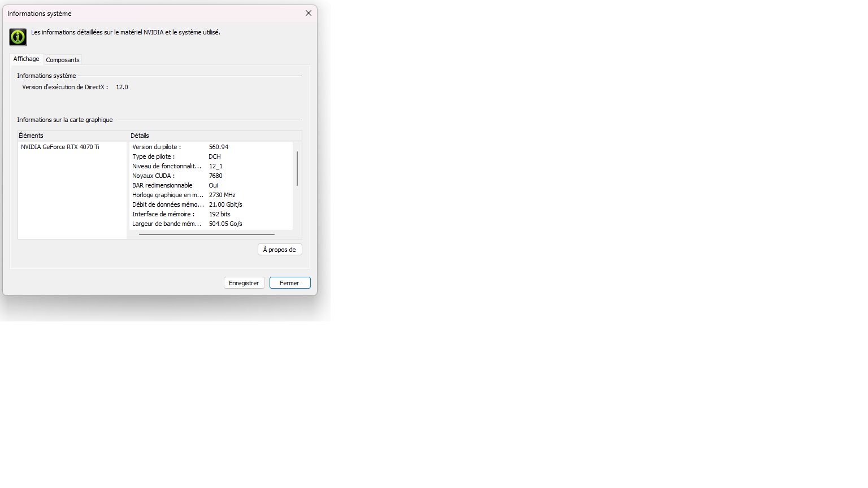Screen dimensions: 868x488
Task: Select the Largeur de bande mém… row
Action: 211,224
